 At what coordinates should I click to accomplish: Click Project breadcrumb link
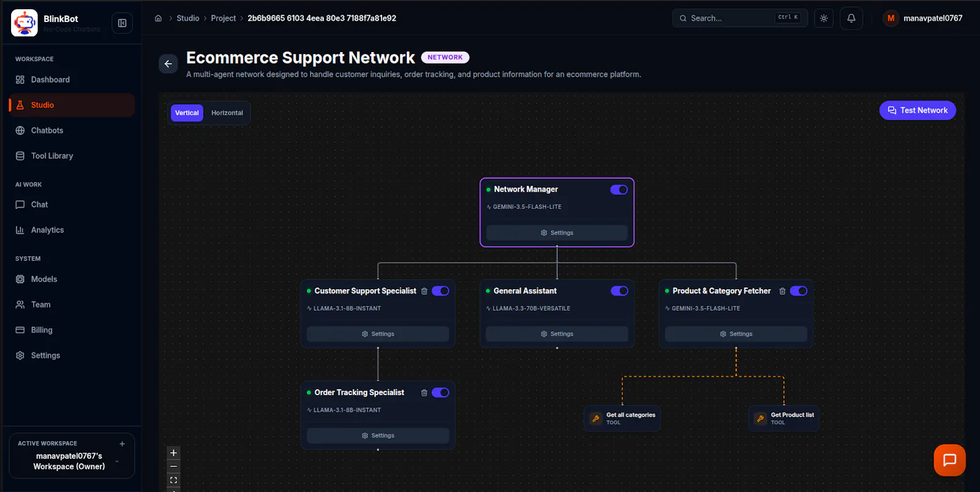[224, 18]
